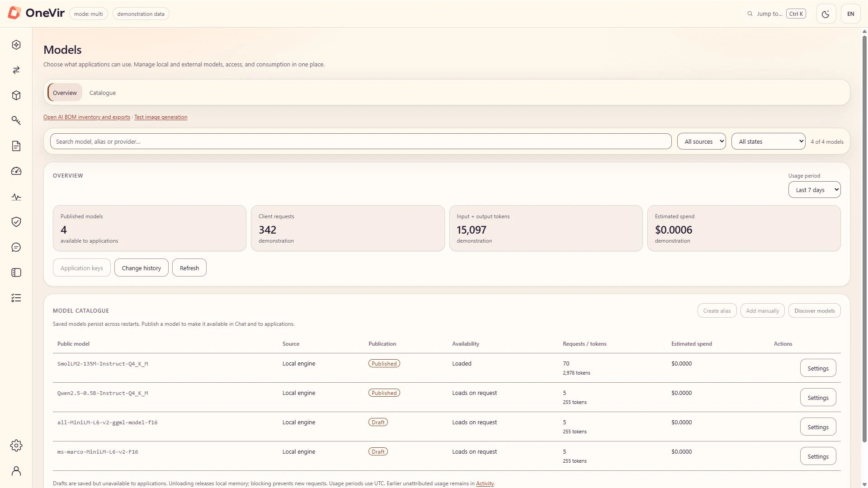Click the OneVir logo icon

[14, 13]
